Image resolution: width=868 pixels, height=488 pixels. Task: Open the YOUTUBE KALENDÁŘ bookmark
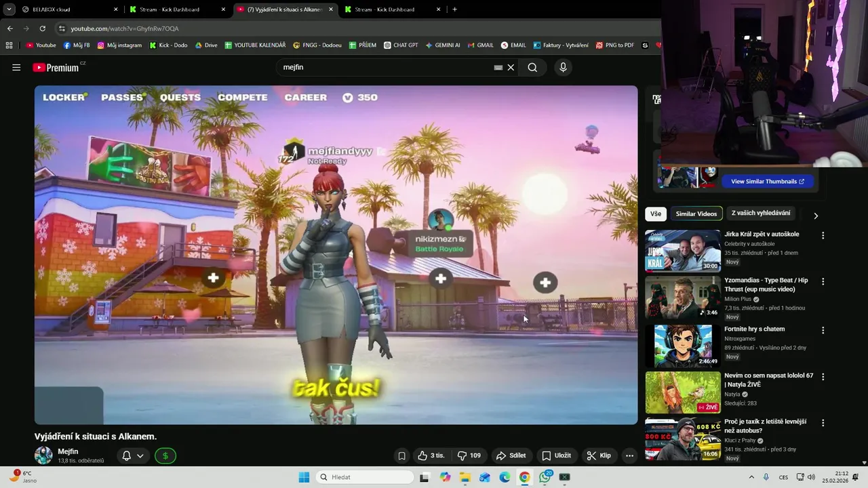pyautogui.click(x=255, y=45)
